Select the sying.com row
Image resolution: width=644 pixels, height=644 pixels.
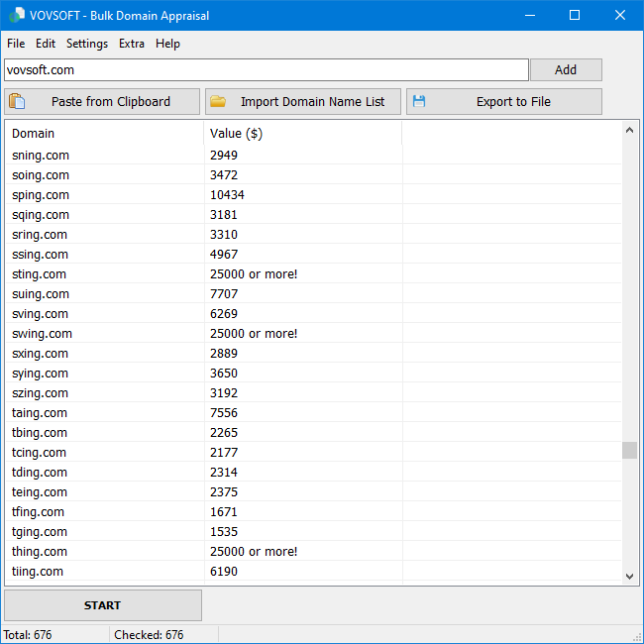(313, 374)
